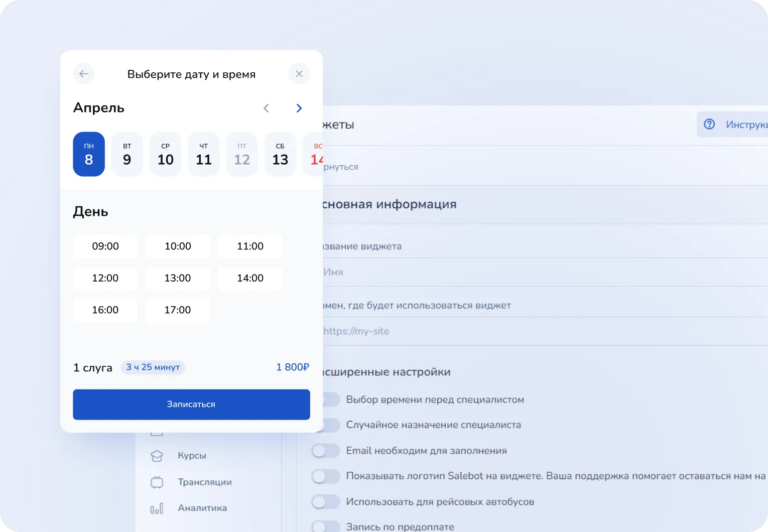768x532 pixels.
Task: Click the question mark icon near Инструкция
Action: pyautogui.click(x=709, y=124)
